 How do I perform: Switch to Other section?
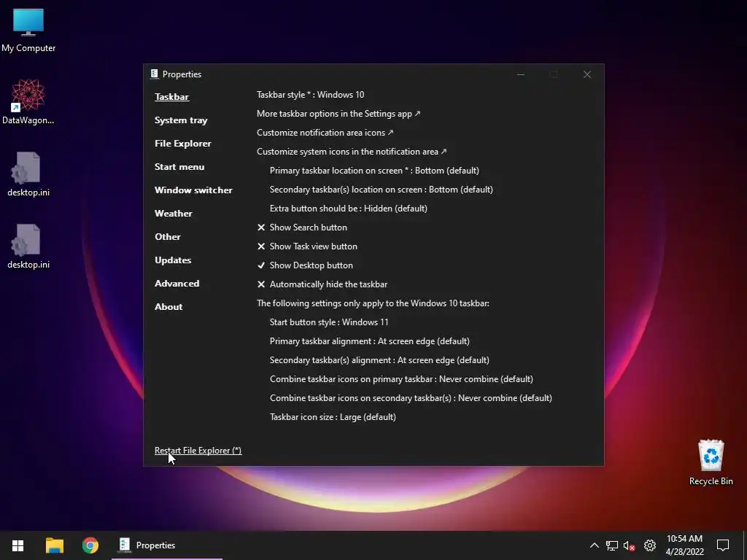coord(168,237)
